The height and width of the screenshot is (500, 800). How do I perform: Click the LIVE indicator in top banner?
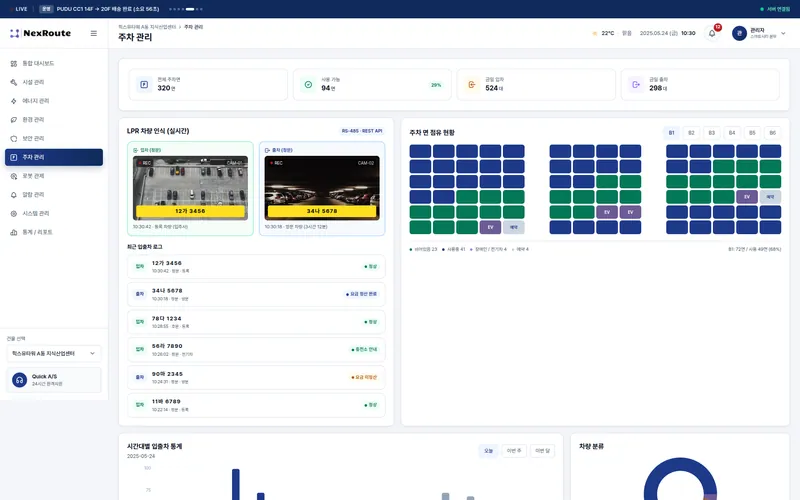[18, 9]
